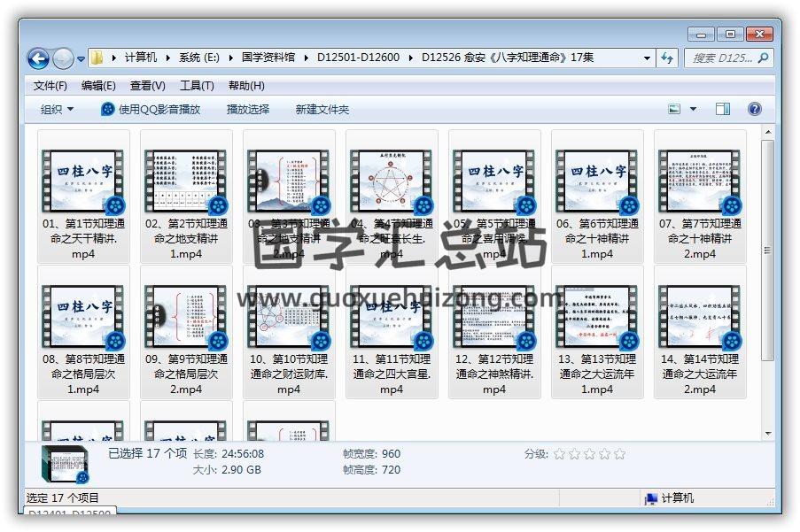Expand the address bar history dropdown
This screenshot has width=800, height=532.
(648, 58)
